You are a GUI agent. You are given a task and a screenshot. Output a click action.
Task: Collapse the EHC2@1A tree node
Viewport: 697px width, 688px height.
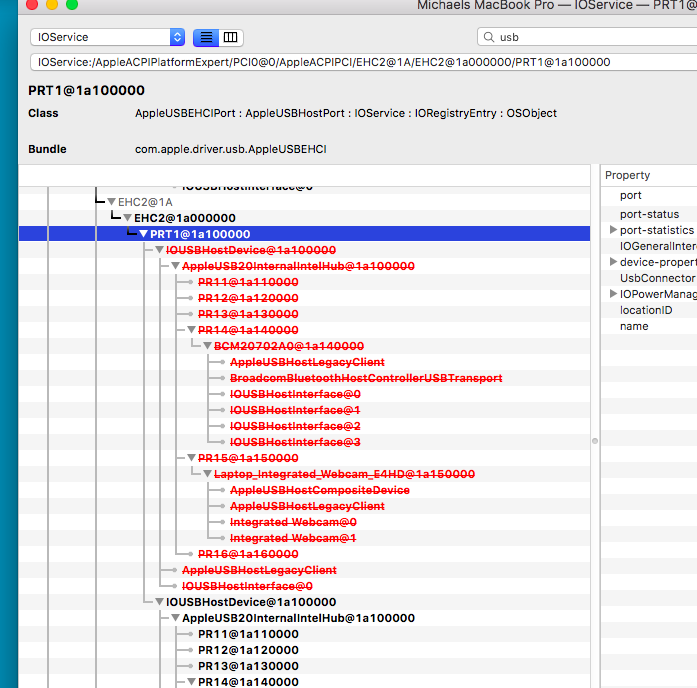point(112,202)
